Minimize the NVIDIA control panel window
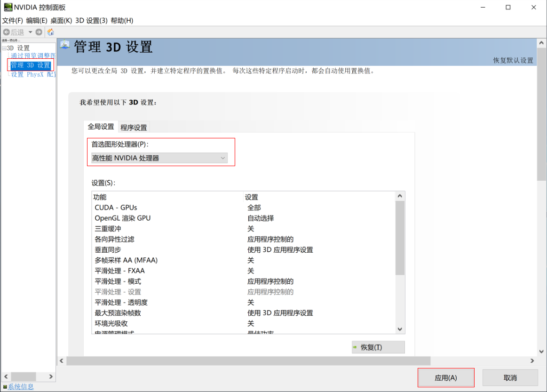 [x=483, y=8]
